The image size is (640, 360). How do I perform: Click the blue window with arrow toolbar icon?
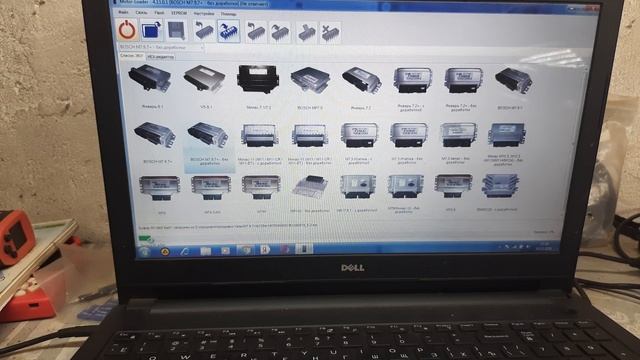pos(151,31)
